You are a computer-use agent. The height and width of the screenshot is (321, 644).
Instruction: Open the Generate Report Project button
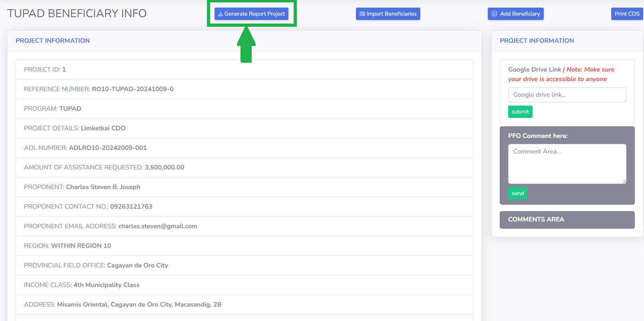coord(251,14)
